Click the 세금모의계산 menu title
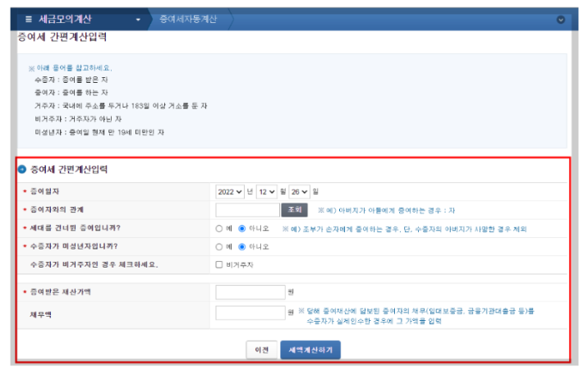The height and width of the screenshot is (371, 588). click(x=65, y=19)
